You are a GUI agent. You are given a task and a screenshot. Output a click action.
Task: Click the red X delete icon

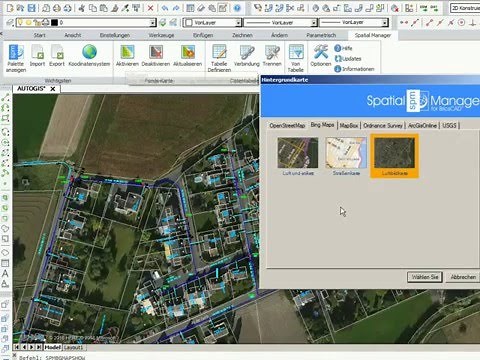coord(150,8)
